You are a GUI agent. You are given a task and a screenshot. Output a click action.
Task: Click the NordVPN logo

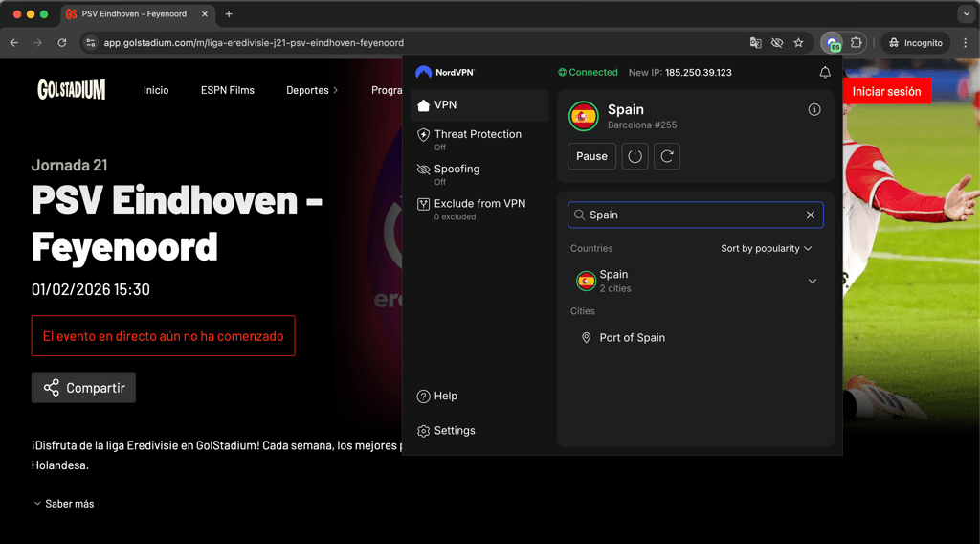tap(445, 72)
